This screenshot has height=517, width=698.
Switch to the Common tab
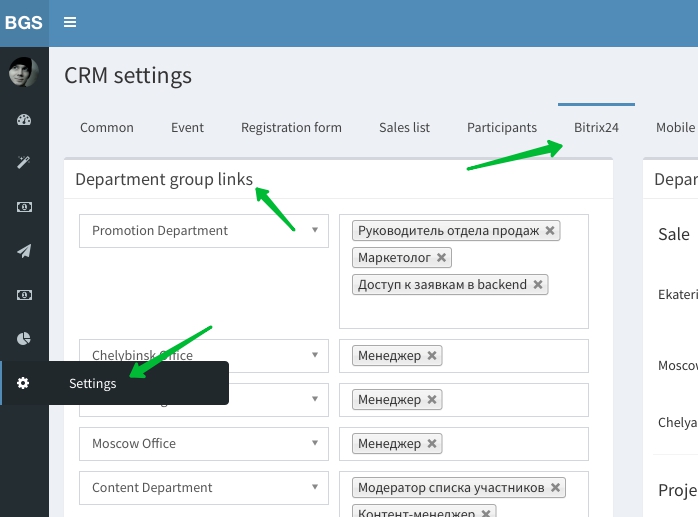coord(107,127)
